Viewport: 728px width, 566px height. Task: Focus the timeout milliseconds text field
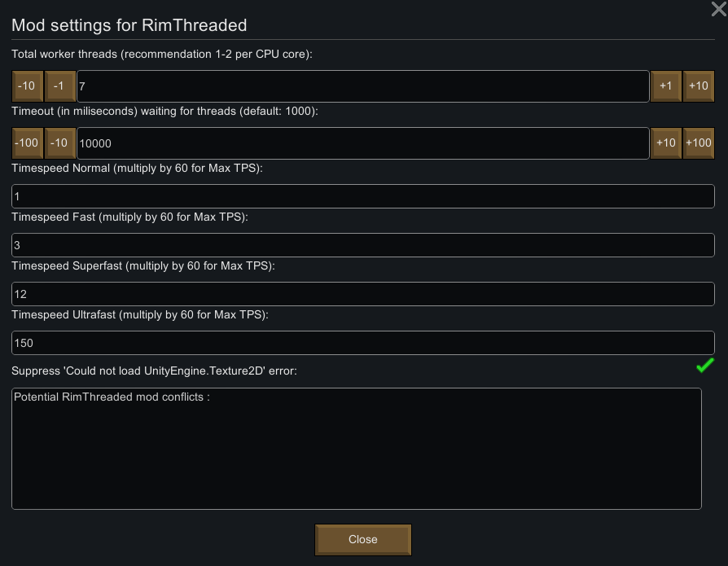pos(362,143)
